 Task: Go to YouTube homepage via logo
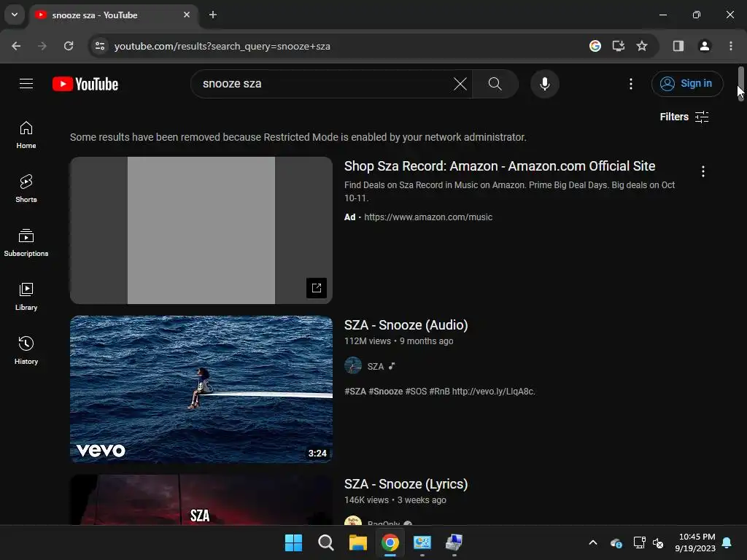85,85
